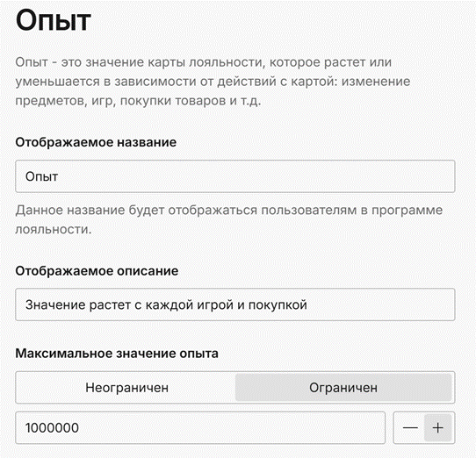
Task: Click the stepper box containing minus and plus
Action: pyautogui.click(x=424, y=428)
